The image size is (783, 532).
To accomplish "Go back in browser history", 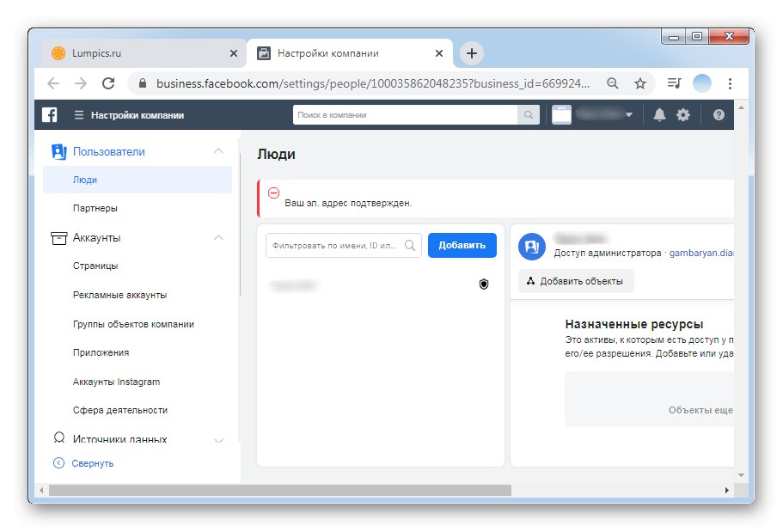I will point(53,83).
